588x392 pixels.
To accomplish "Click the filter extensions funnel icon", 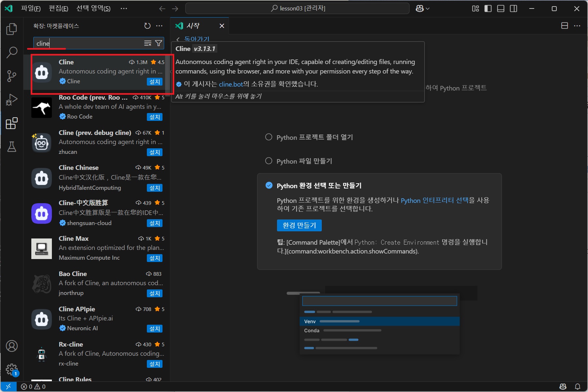I will click(x=159, y=43).
